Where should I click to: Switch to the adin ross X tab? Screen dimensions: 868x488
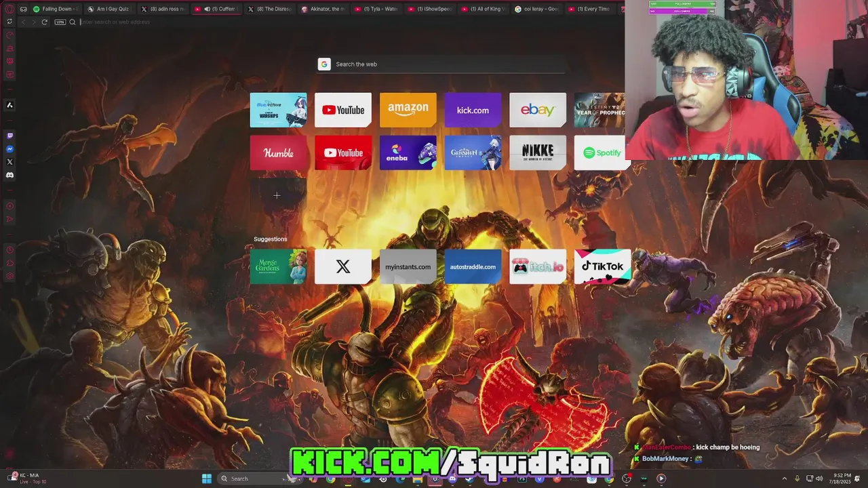pyautogui.click(x=162, y=9)
